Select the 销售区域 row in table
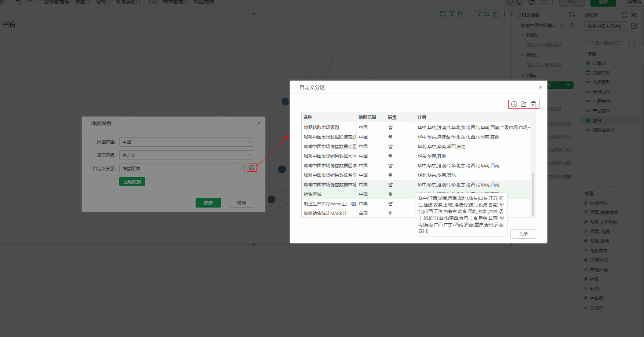Image resolution: width=644 pixels, height=337 pixels. 416,194
